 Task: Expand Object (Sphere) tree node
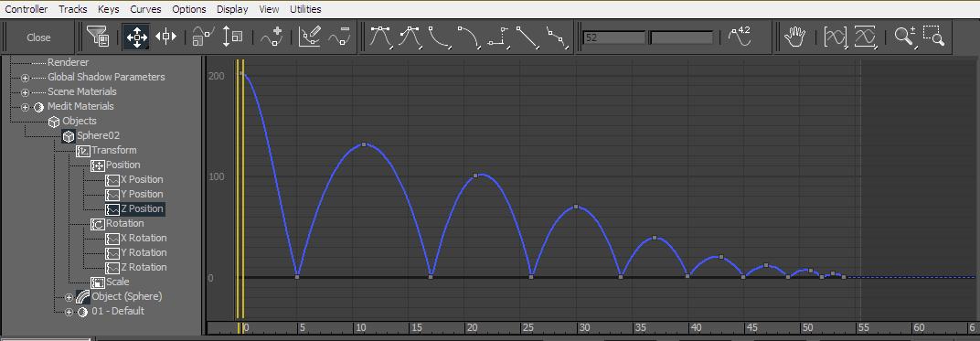click(69, 296)
